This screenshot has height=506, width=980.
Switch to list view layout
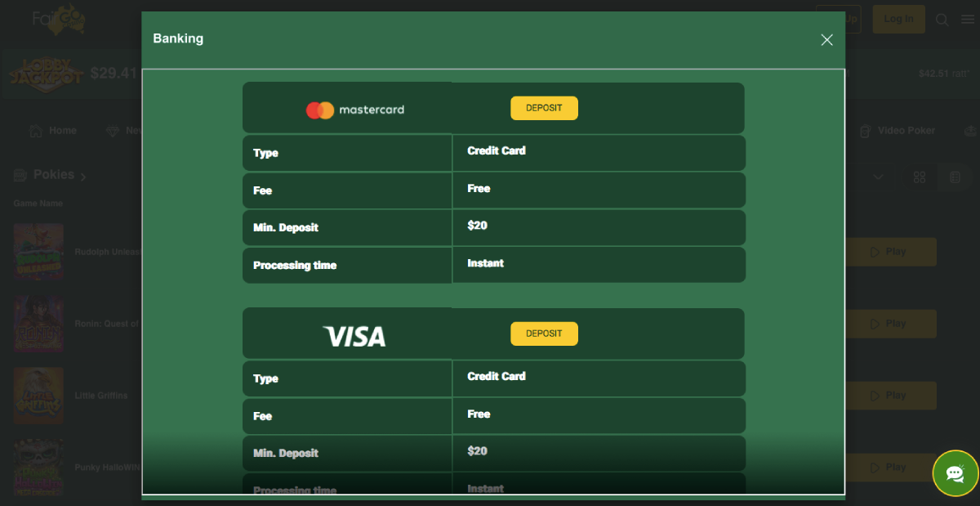click(954, 177)
